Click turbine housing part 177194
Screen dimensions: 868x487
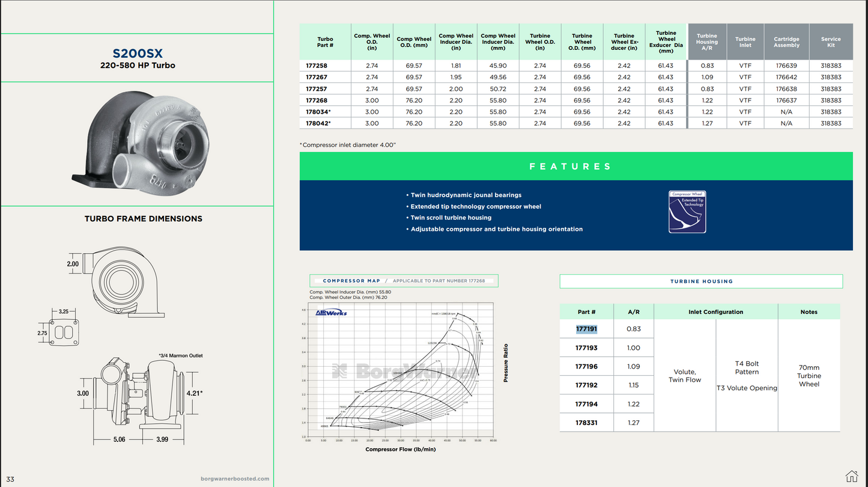(x=586, y=404)
